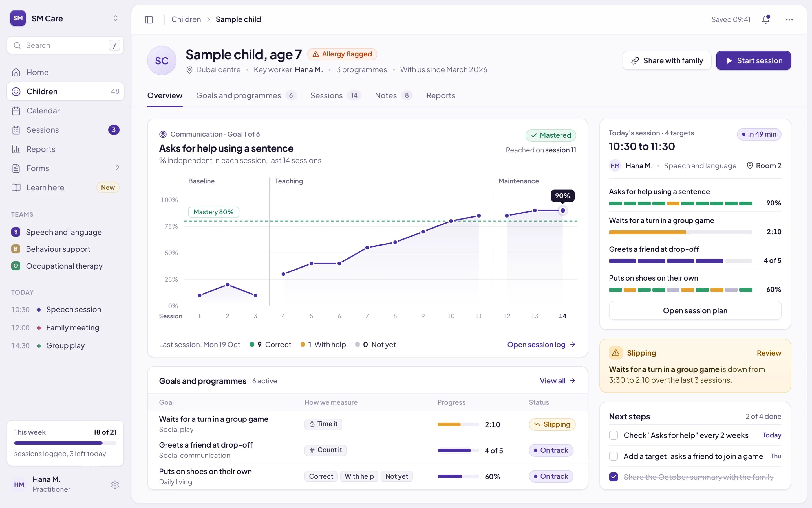This screenshot has height=508, width=812.
Task: Click the SM Care logo badge
Action: click(x=18, y=18)
